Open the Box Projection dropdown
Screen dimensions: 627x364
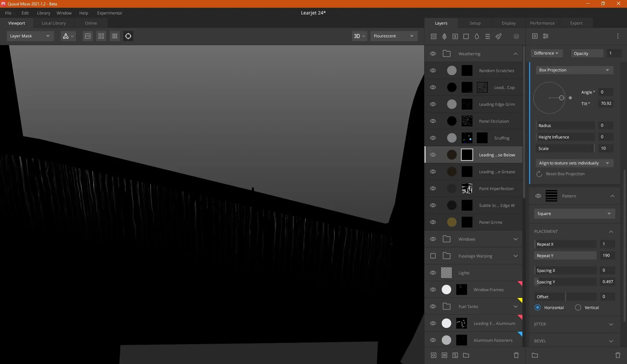tap(574, 70)
